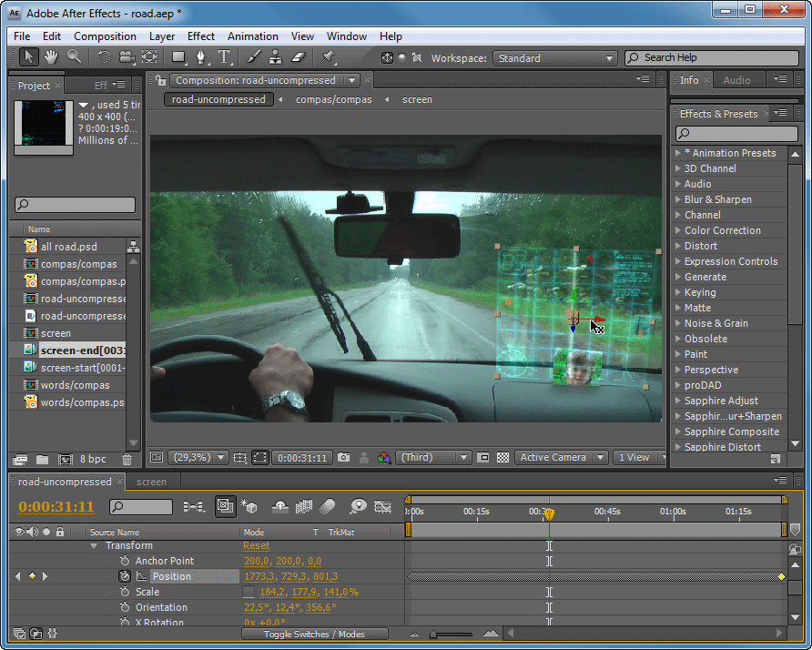Image resolution: width=812 pixels, height=650 pixels.
Task: Toggle the Scale constrain proportions box
Action: [x=249, y=592]
